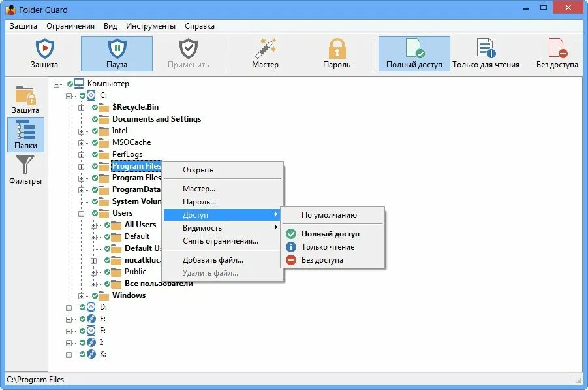This screenshot has width=588, height=390.
Task: Select the PerfLogs folder row
Action: [x=127, y=154]
